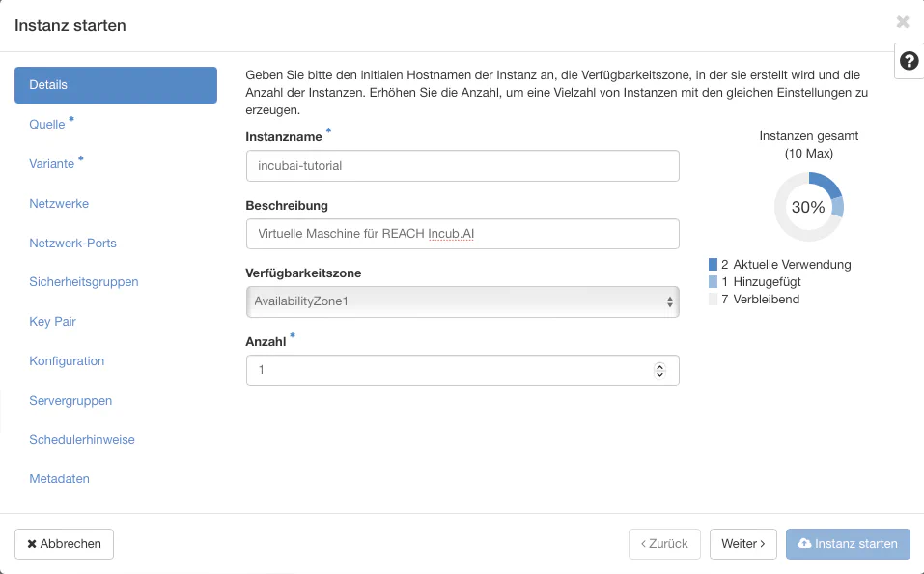The width and height of the screenshot is (924, 574).
Task: Click the Abbrechen button
Action: tap(65, 544)
